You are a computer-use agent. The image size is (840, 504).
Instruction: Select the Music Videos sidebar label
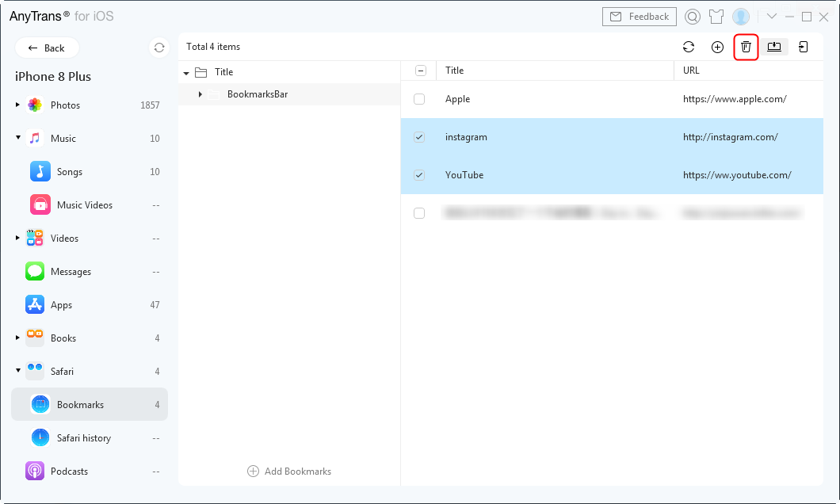(85, 205)
